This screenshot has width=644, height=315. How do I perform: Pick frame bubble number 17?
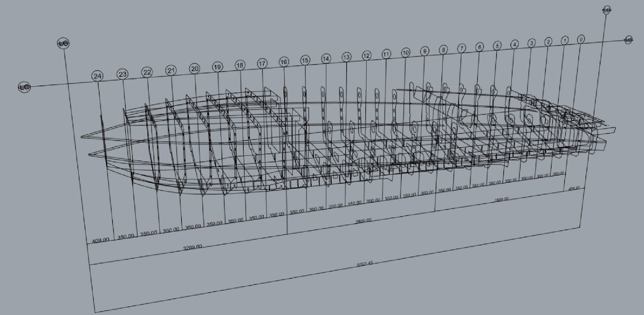click(x=262, y=63)
